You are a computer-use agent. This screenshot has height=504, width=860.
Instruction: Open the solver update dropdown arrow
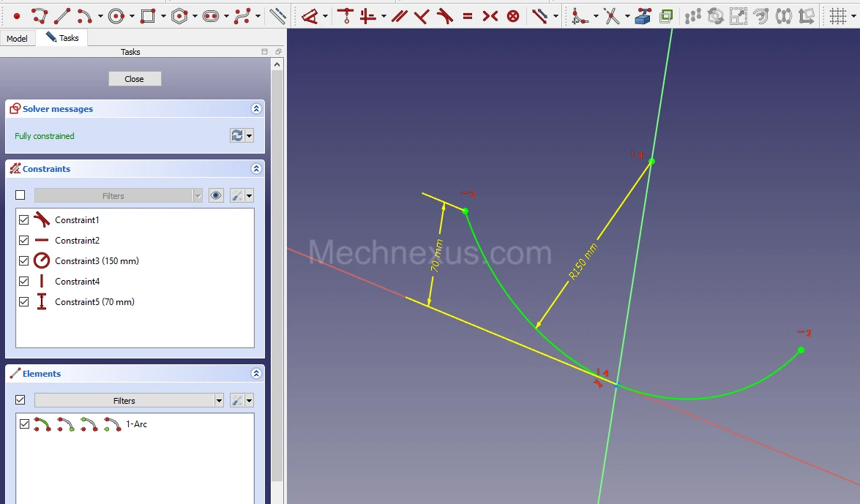tap(249, 135)
